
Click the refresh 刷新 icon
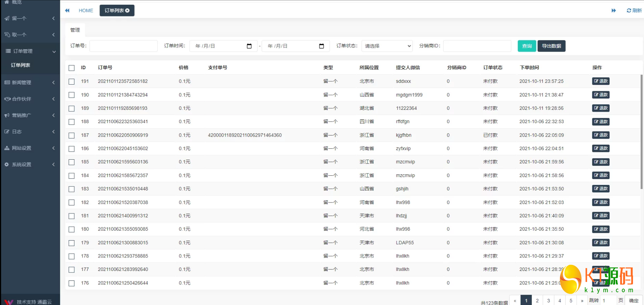click(x=629, y=11)
